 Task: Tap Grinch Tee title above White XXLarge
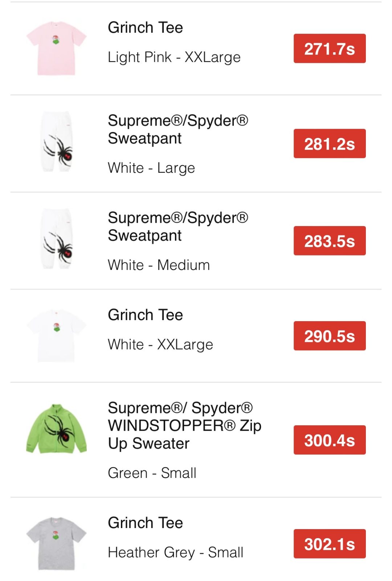pos(145,315)
